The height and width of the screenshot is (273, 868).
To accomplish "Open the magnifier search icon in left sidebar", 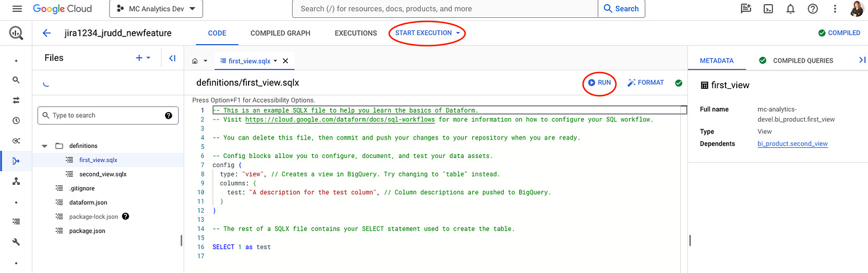I will click(16, 80).
